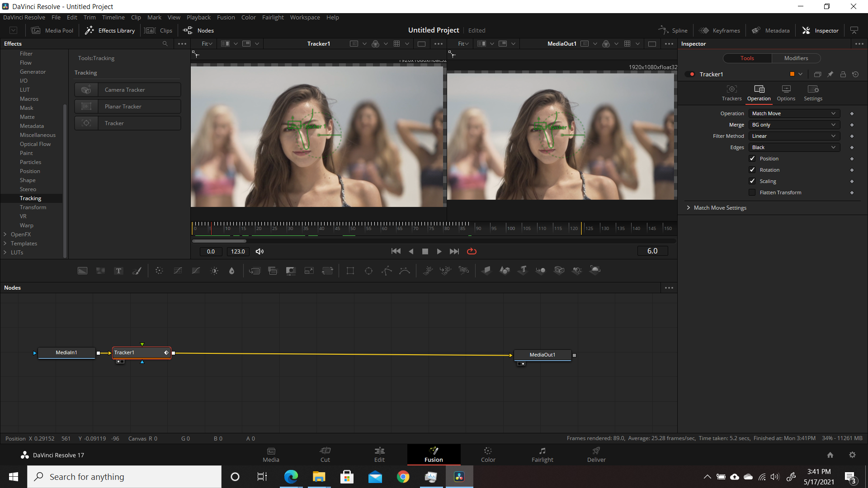Open the Trackers tab in Inspector
This screenshot has width=868, height=488.
pyautogui.click(x=731, y=93)
